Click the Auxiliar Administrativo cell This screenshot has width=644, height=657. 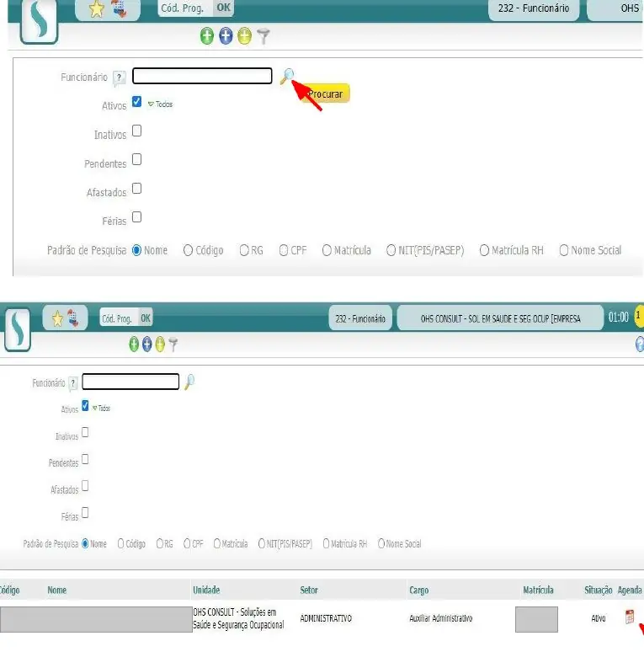[x=441, y=618]
